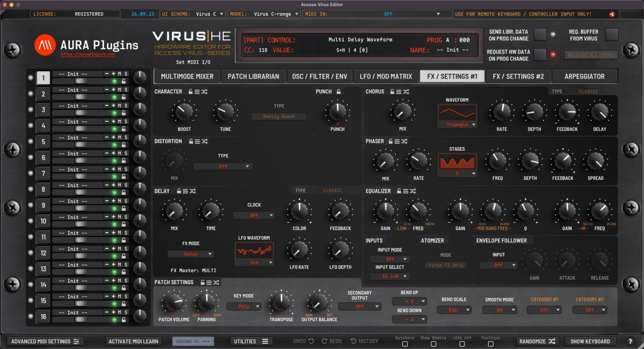
Task: Click the help question mark icon
Action: pyautogui.click(x=630, y=341)
